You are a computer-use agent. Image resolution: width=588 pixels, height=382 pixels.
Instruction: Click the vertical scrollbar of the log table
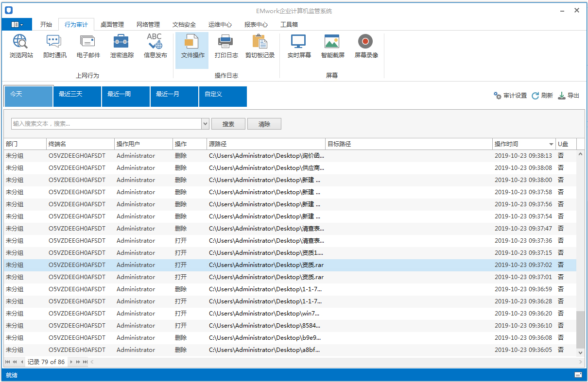580,330
